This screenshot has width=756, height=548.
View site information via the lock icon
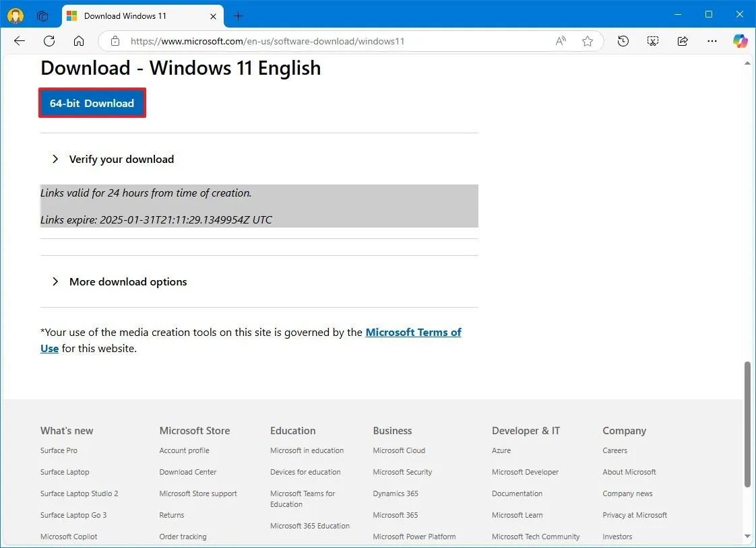[x=115, y=41]
